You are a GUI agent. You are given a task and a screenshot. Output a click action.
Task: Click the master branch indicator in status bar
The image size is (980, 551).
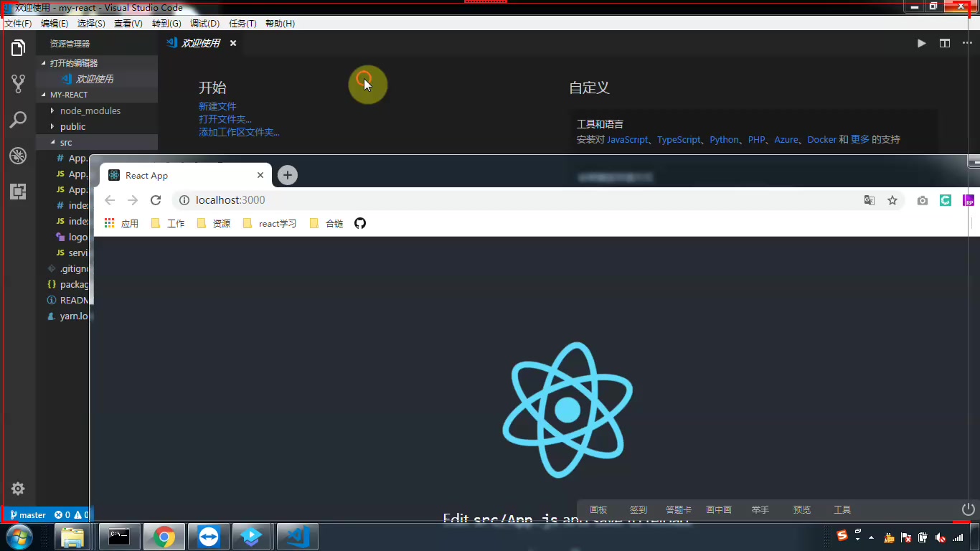pos(28,515)
